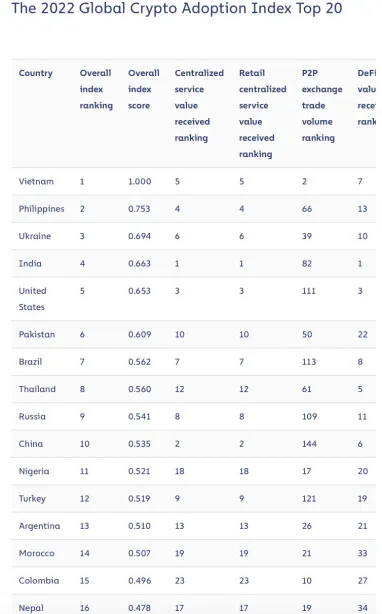Click the page title heading text
382x614 pixels.
pyautogui.click(x=177, y=8)
